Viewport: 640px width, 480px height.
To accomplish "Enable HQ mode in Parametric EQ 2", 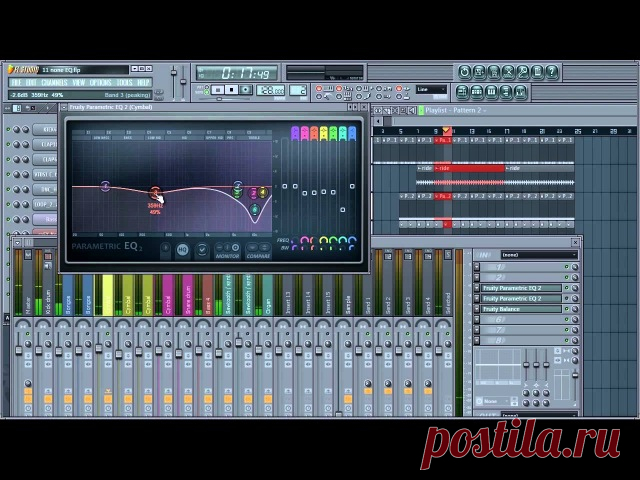I will pyautogui.click(x=182, y=250).
